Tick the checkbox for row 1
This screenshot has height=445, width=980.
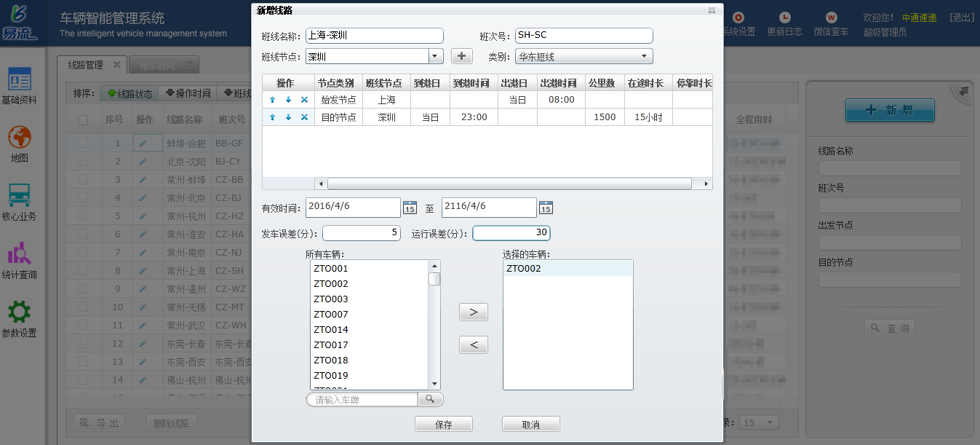coord(83,143)
